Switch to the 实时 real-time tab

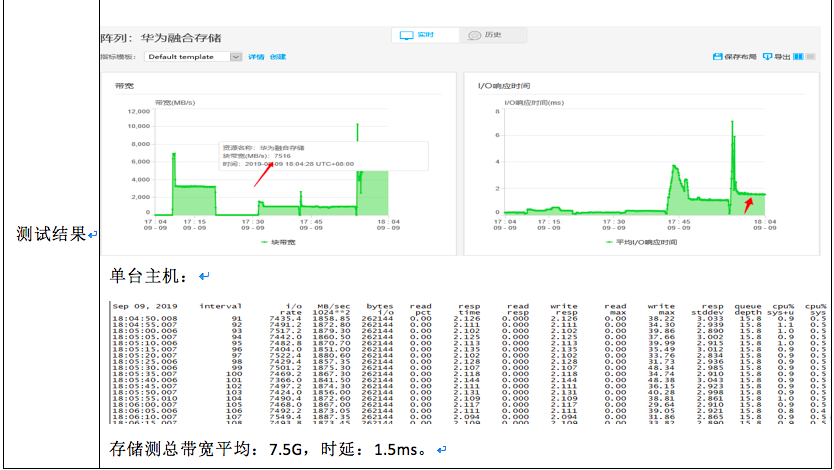tap(425, 35)
